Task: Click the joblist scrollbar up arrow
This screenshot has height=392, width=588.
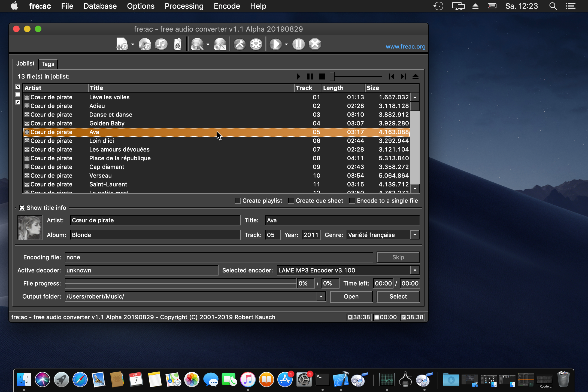Action: coord(415,97)
